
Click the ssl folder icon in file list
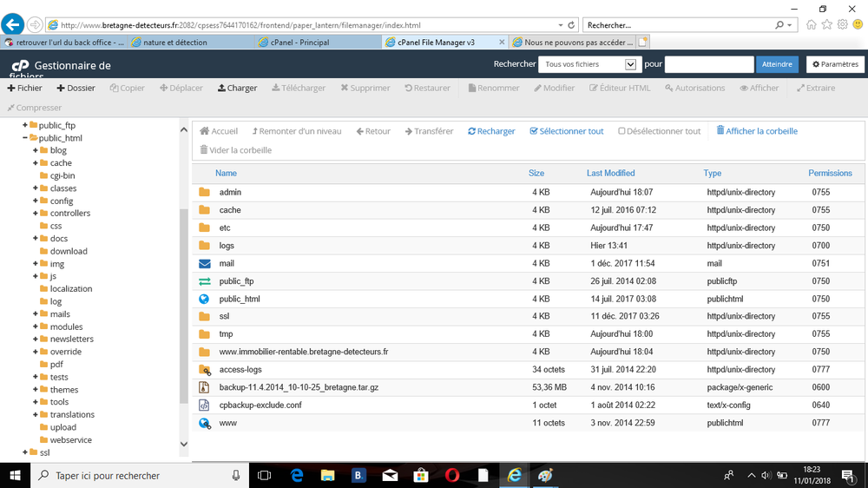tap(204, 316)
